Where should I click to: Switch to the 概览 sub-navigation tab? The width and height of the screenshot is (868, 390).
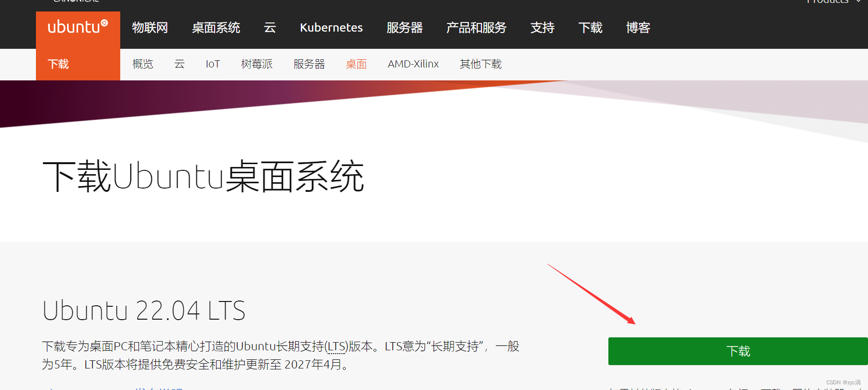click(x=143, y=64)
